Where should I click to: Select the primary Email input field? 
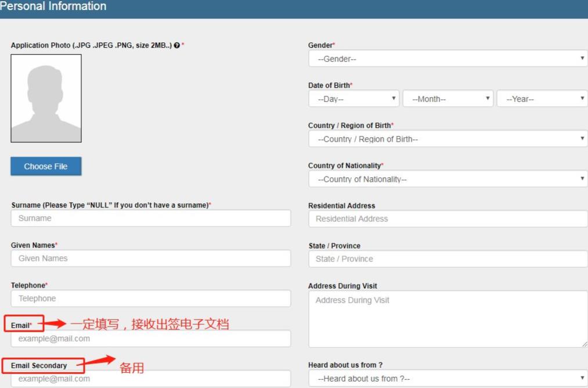point(150,339)
